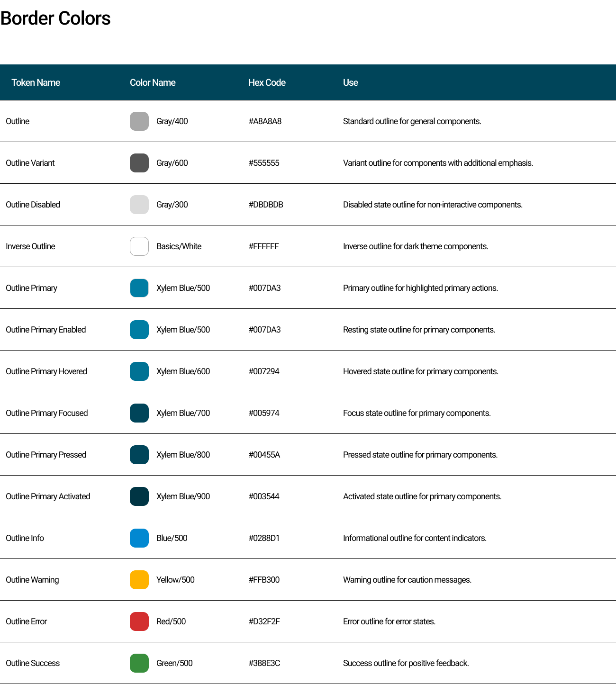Click the Blue/500 info color swatch
Viewport: 616px width, 684px height.
click(139, 538)
